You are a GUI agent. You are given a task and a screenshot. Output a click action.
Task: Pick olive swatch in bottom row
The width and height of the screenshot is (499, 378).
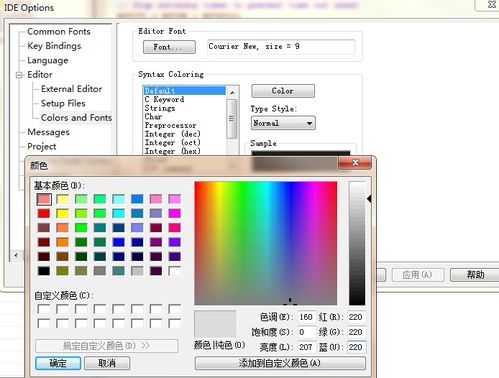pos(62,271)
